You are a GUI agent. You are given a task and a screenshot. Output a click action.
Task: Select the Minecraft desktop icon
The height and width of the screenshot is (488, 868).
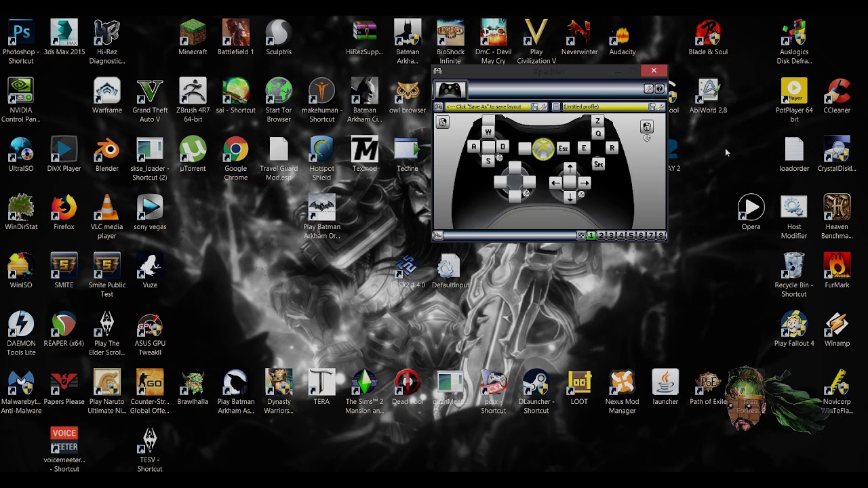(193, 38)
